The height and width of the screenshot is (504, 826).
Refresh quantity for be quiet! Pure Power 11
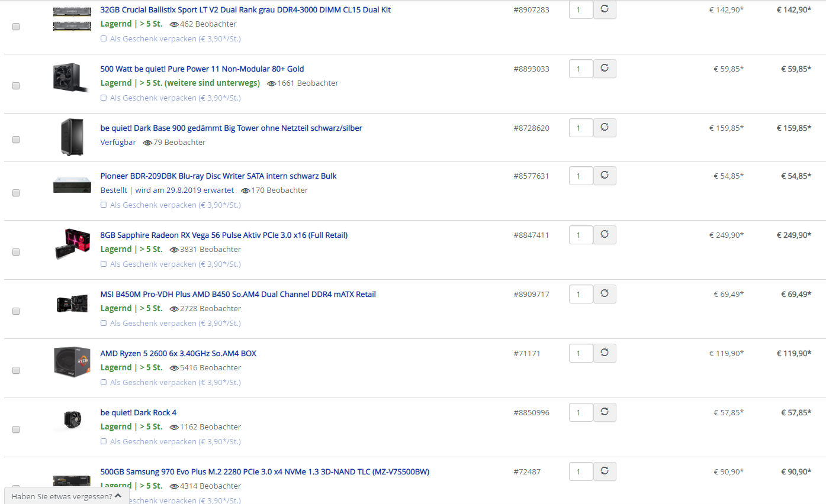(605, 69)
